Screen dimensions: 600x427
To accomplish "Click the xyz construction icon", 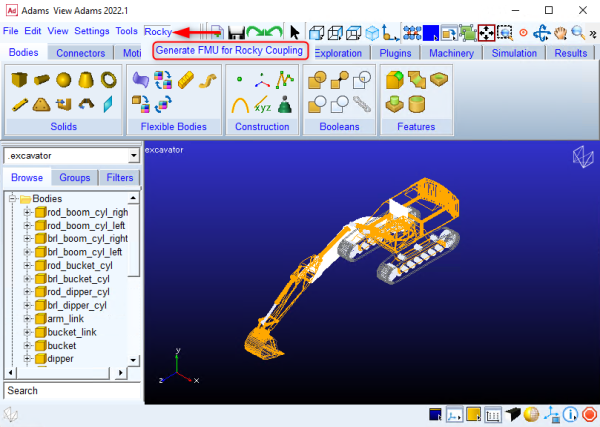I will [x=262, y=104].
